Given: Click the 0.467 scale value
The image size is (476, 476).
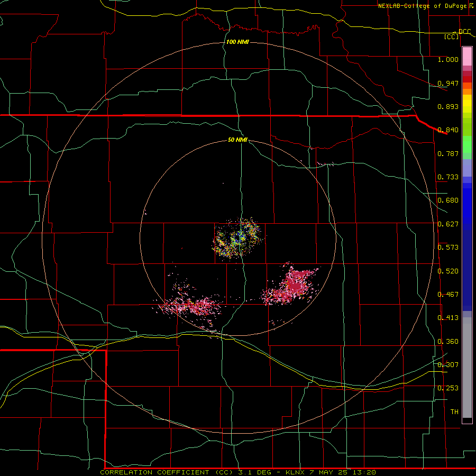Looking at the screenshot, I should pyautogui.click(x=448, y=295).
